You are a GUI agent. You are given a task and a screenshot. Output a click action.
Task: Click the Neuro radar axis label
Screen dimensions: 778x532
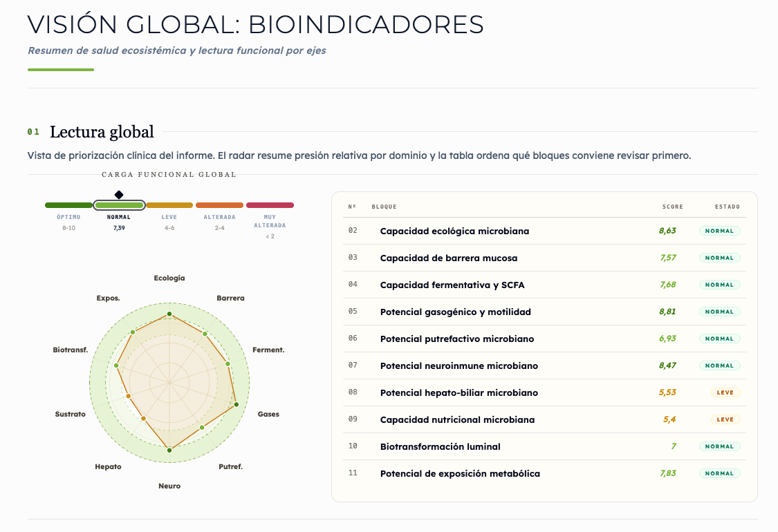click(x=169, y=486)
